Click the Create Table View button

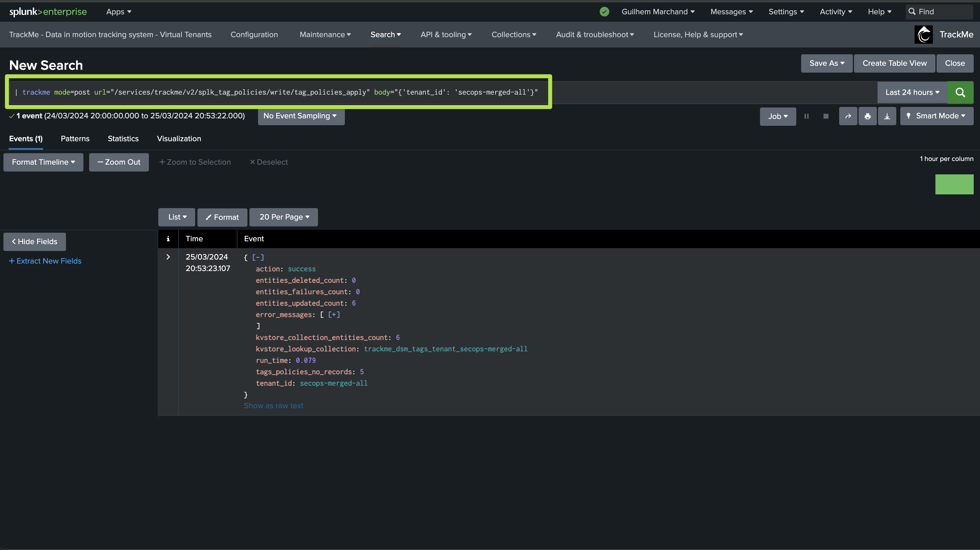pos(894,63)
